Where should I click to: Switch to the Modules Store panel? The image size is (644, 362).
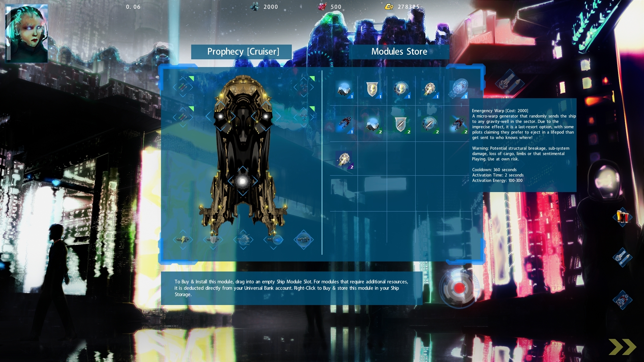pos(399,52)
